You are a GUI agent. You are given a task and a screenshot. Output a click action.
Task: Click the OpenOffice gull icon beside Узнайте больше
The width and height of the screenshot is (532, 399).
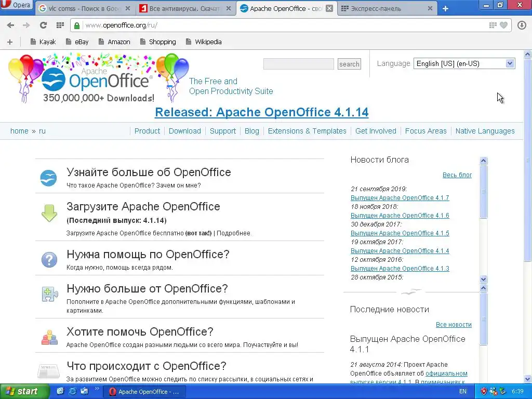click(48, 178)
